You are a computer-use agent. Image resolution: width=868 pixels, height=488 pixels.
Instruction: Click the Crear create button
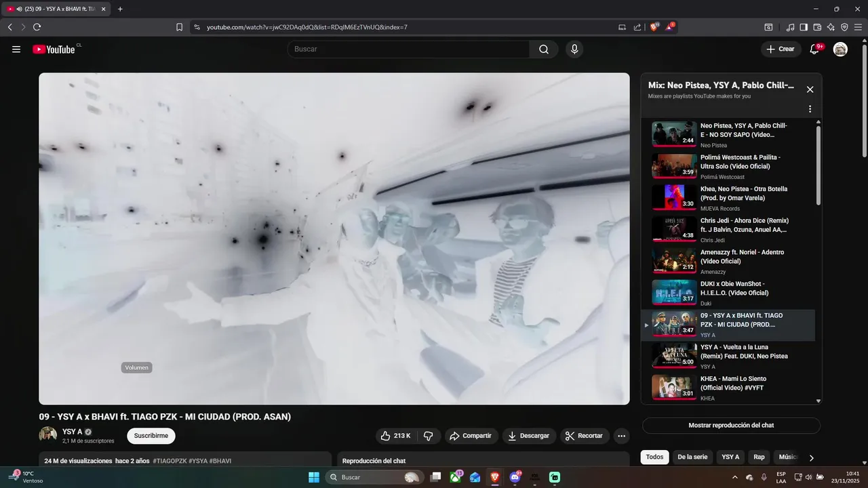[x=780, y=49]
